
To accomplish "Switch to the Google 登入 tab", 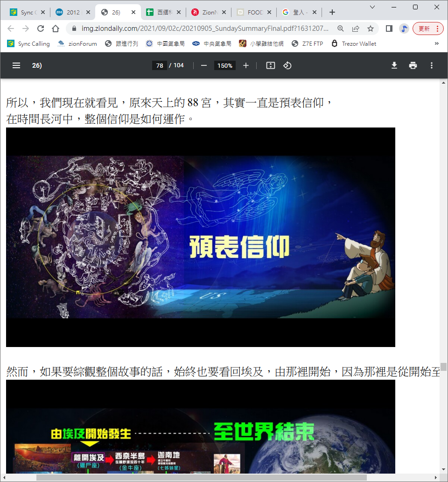I will tap(299, 12).
